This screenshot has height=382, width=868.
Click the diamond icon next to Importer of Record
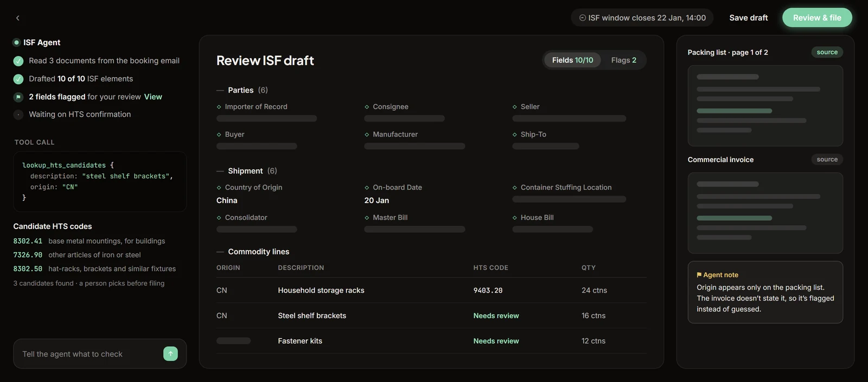pyautogui.click(x=219, y=107)
